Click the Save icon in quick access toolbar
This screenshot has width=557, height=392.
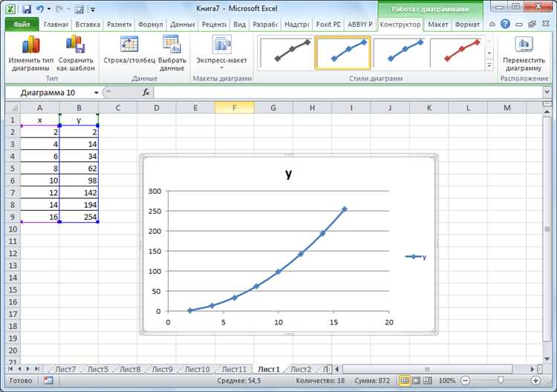click(x=27, y=9)
